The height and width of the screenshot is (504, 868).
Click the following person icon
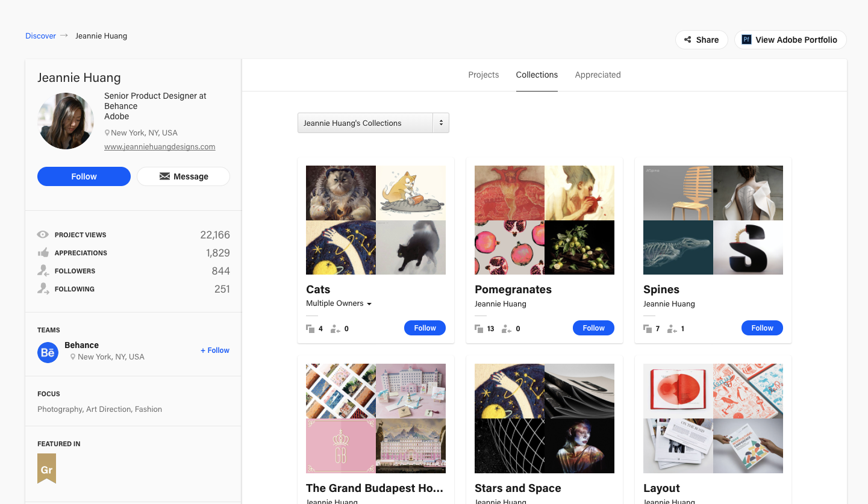(x=43, y=289)
